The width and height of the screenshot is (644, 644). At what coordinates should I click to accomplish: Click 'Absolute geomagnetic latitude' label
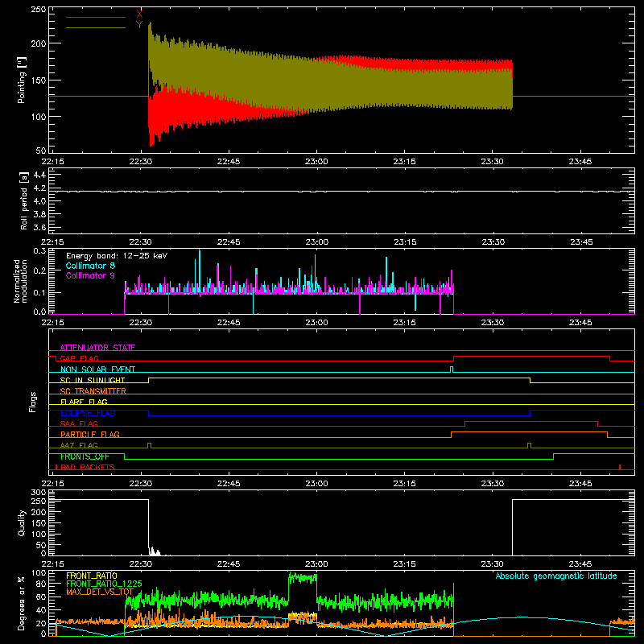[x=556, y=576]
